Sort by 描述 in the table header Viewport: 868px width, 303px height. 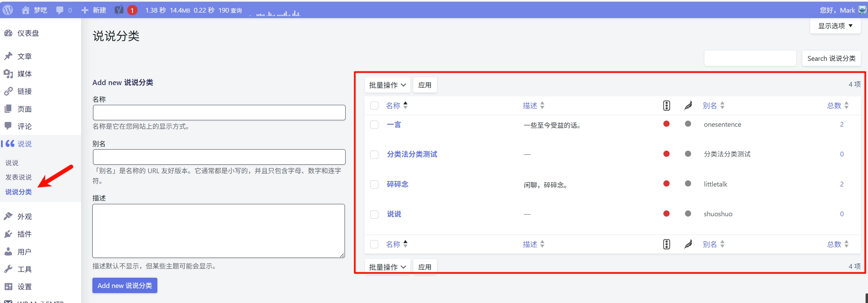coord(533,106)
